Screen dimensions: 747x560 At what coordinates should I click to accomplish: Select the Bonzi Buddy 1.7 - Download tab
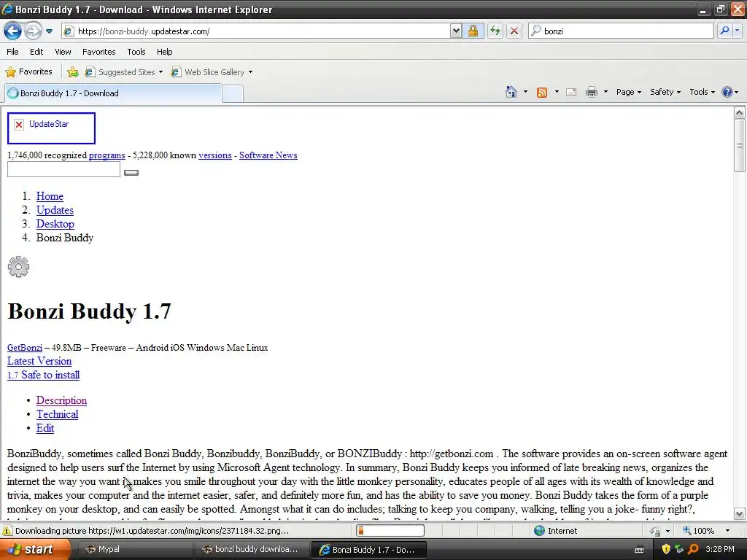113,93
